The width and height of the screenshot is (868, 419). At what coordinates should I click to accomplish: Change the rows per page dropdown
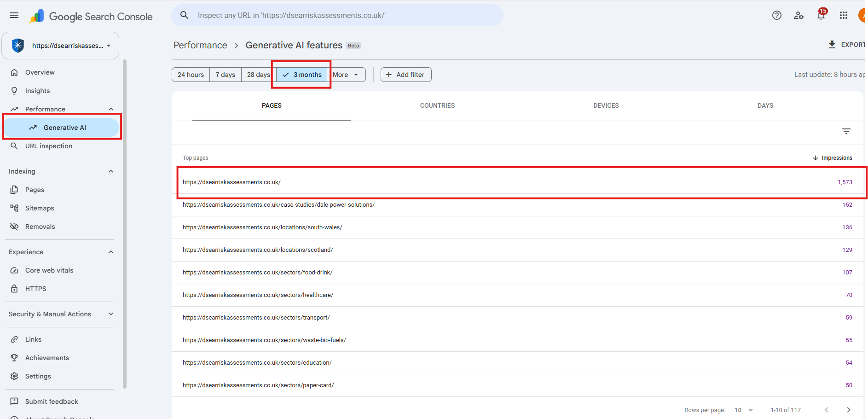click(x=744, y=410)
